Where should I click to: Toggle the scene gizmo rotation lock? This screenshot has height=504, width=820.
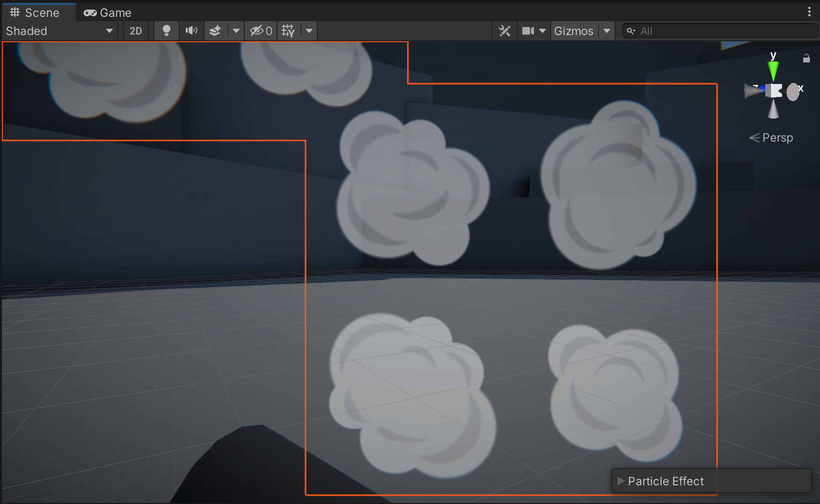click(x=807, y=59)
